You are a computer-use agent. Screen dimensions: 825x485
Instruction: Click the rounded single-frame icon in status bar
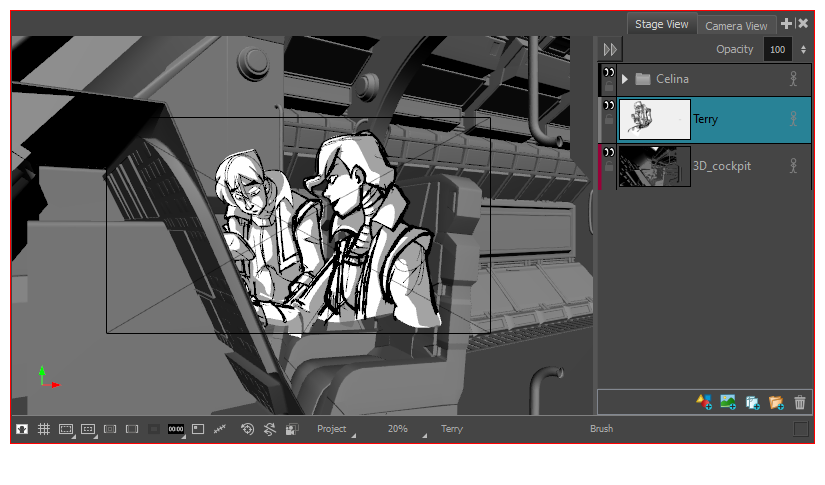point(132,429)
